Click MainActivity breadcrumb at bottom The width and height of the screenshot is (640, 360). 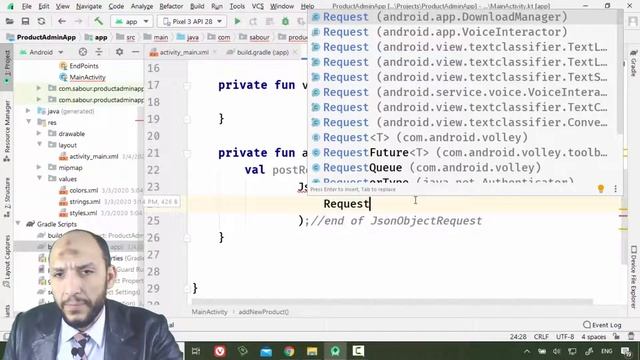[x=209, y=312]
